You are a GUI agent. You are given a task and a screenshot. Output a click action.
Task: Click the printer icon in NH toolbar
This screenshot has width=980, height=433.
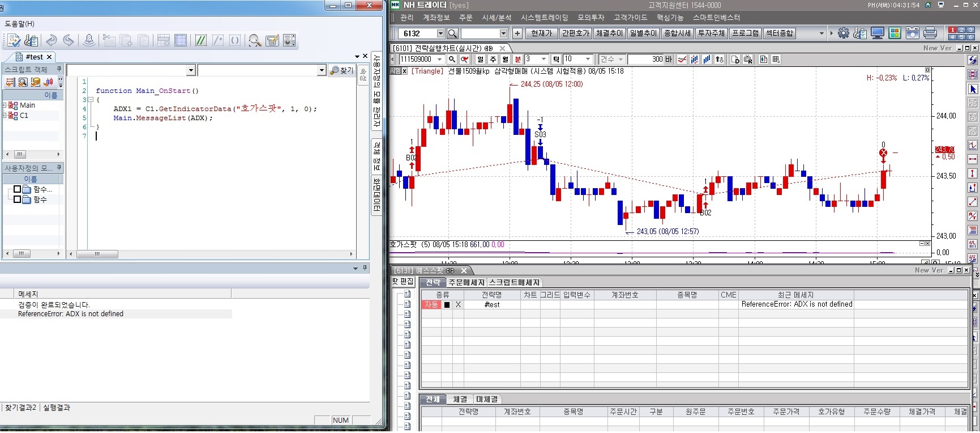930,33
